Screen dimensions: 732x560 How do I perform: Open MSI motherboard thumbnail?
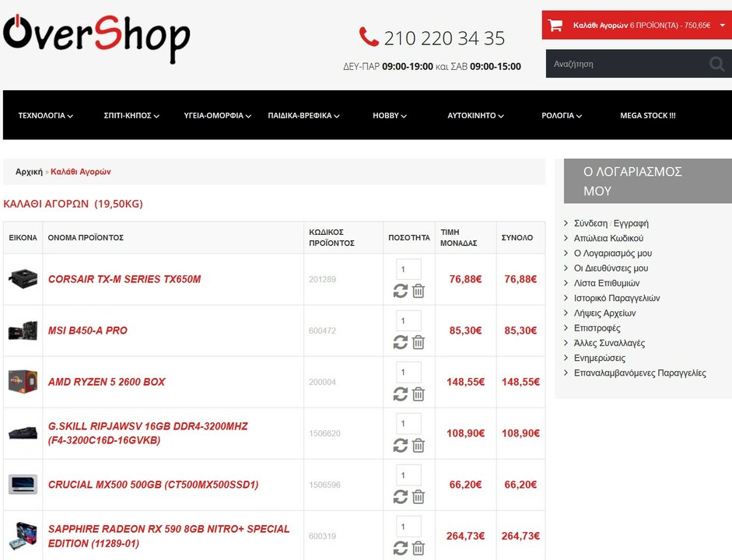(x=23, y=331)
